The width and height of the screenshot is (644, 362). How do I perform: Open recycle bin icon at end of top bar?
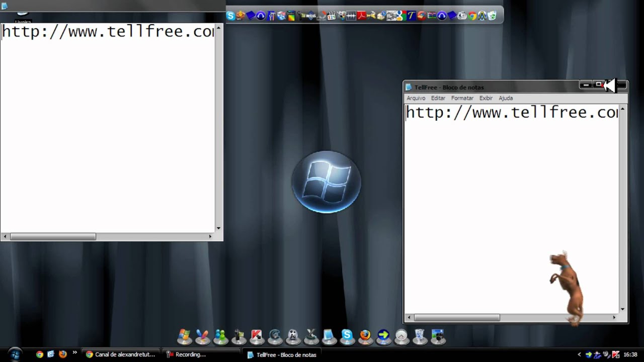[x=492, y=16]
